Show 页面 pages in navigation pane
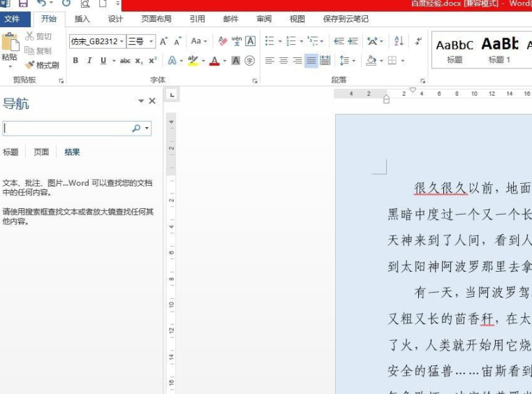The height and width of the screenshot is (394, 532). [41, 152]
